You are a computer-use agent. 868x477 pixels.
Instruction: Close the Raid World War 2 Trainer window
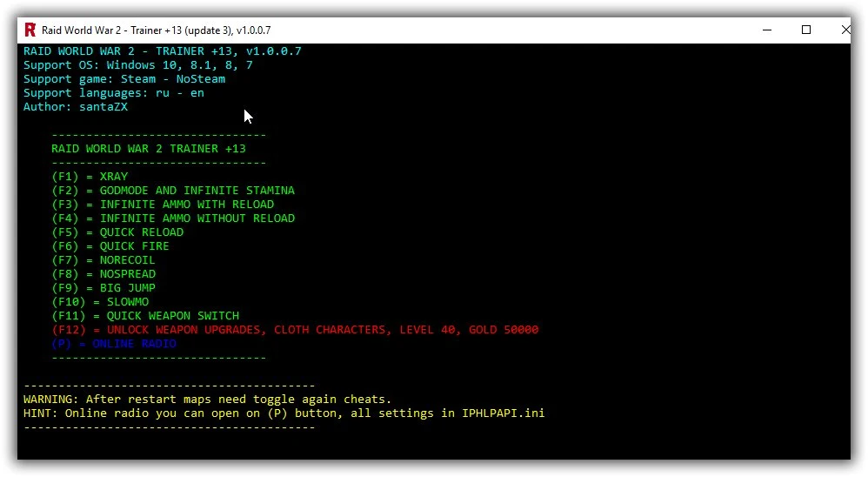click(845, 30)
